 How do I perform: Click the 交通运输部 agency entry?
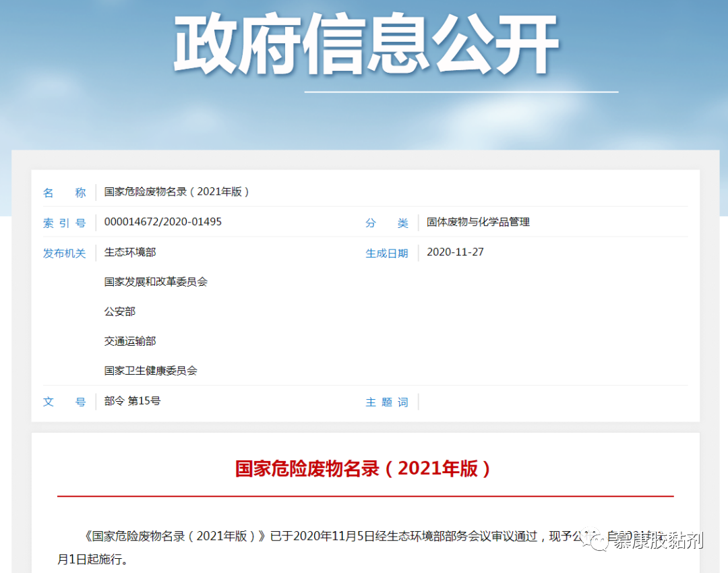(130, 341)
